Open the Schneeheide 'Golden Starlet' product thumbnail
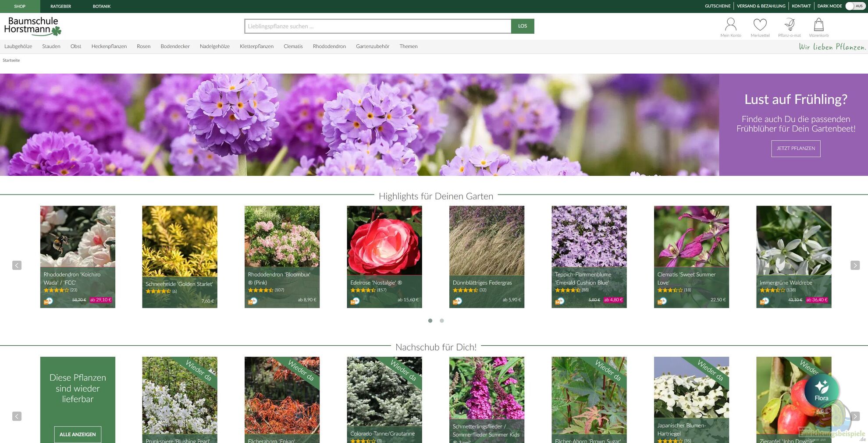Viewport: 868px width, 443px height. 180,241
